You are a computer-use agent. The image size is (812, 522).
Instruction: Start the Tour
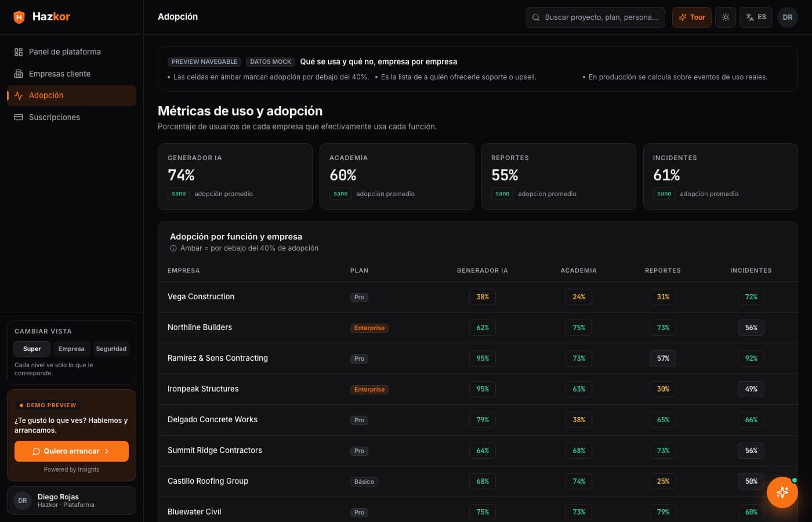click(x=692, y=17)
